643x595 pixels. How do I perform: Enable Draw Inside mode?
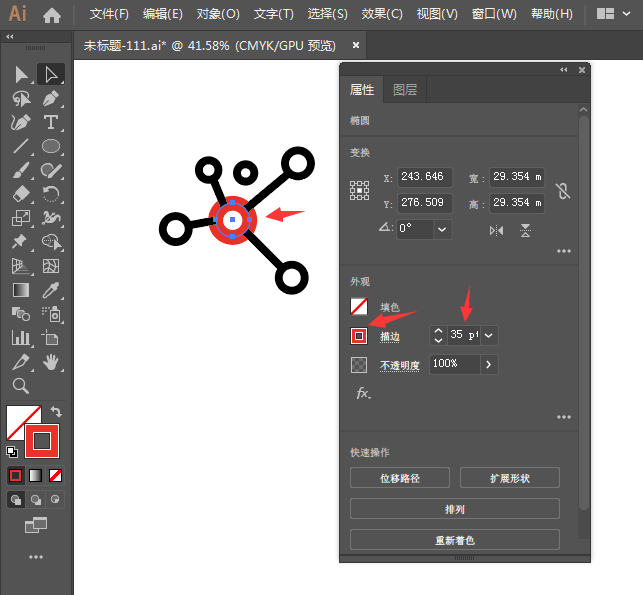55,499
